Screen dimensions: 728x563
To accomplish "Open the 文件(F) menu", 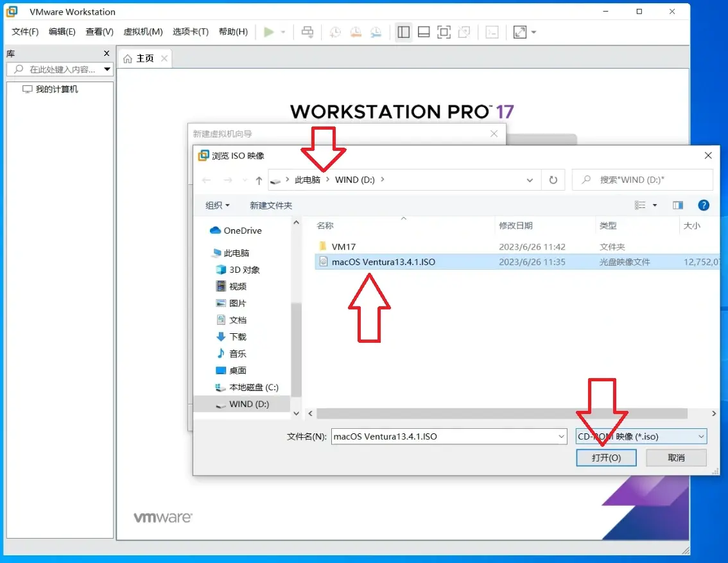I will tap(25, 31).
